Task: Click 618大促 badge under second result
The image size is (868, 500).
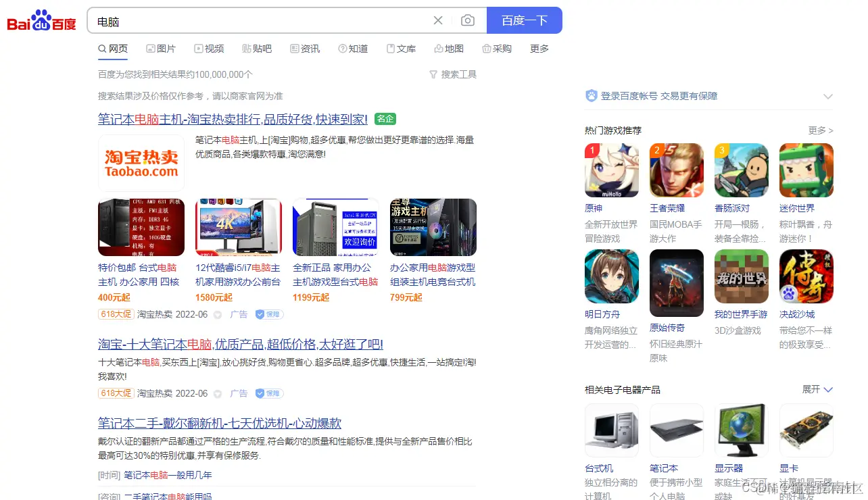Action: 116,393
